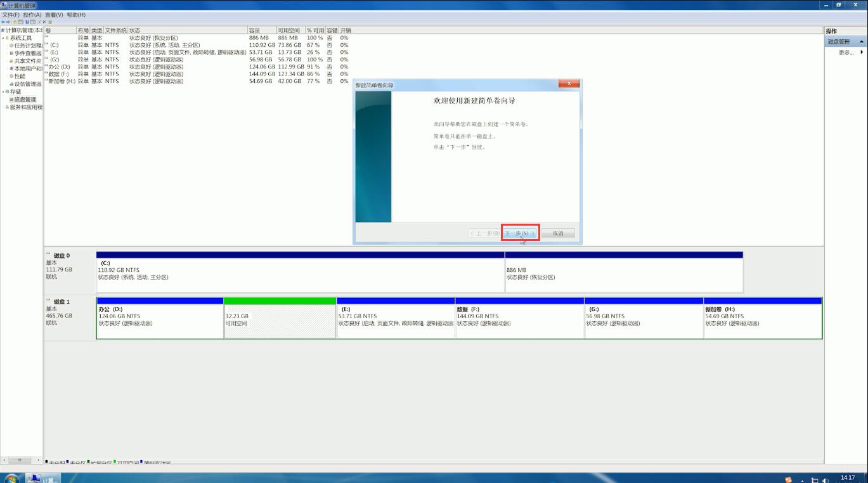Close the 新建简单卷向导 dialog
The image size is (868, 483).
[569, 84]
